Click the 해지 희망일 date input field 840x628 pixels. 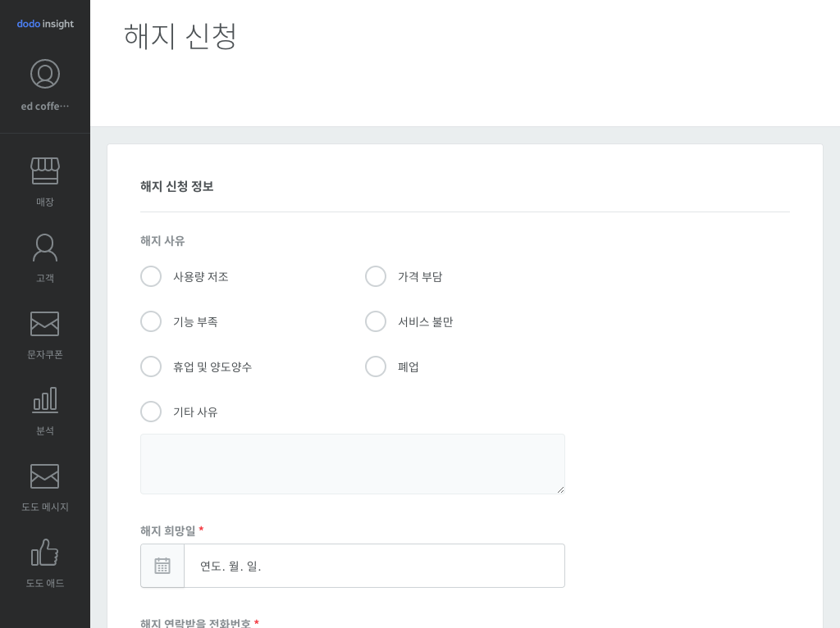pyautogui.click(x=374, y=566)
